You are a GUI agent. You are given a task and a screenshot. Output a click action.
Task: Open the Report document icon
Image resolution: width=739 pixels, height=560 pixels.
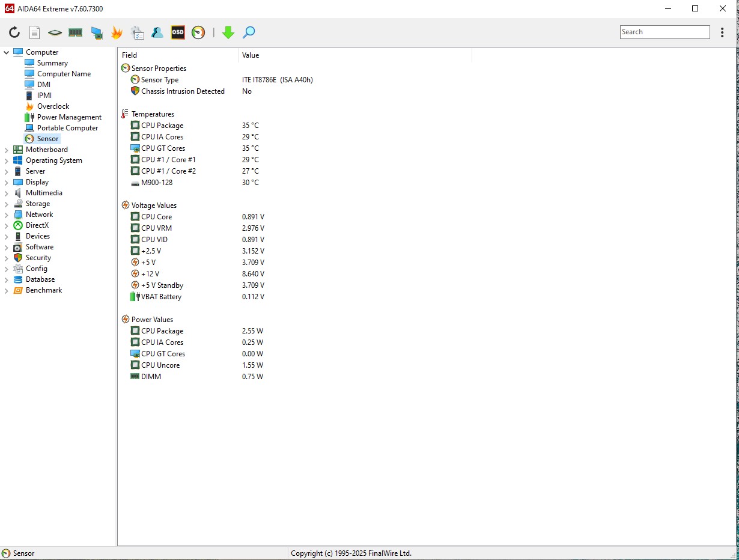pos(35,32)
